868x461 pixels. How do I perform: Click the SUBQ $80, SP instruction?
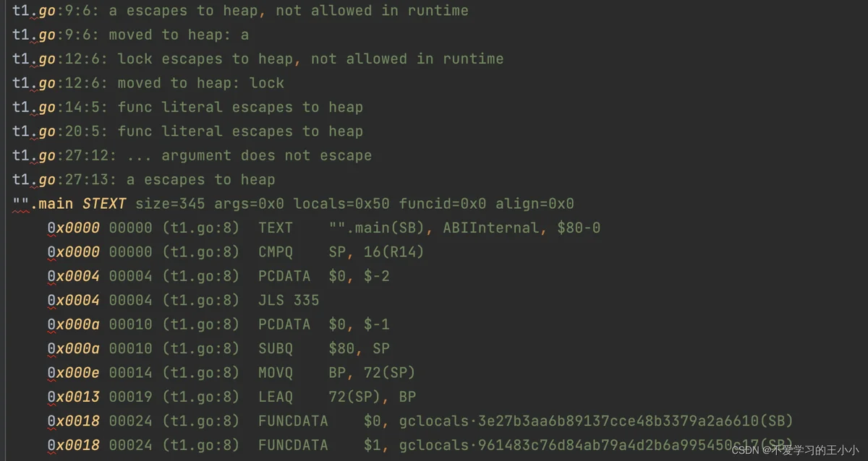click(218, 348)
